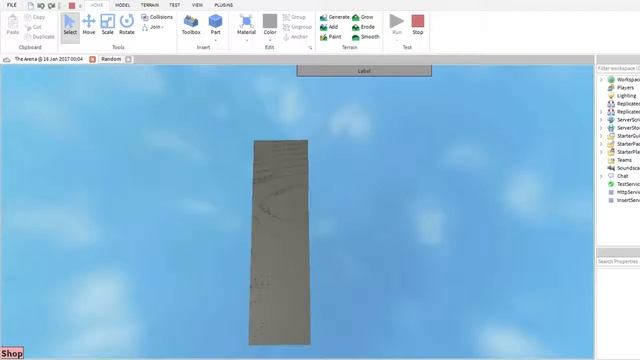Select the terrain Grow tool
640x360 pixels.
pos(362,17)
